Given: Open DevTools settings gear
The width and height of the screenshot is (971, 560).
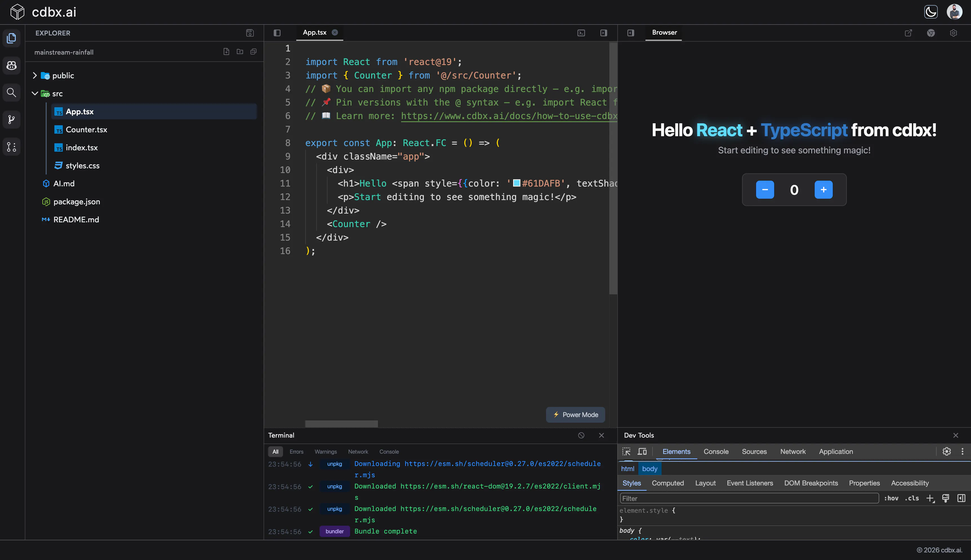Looking at the screenshot, I should coord(947,451).
